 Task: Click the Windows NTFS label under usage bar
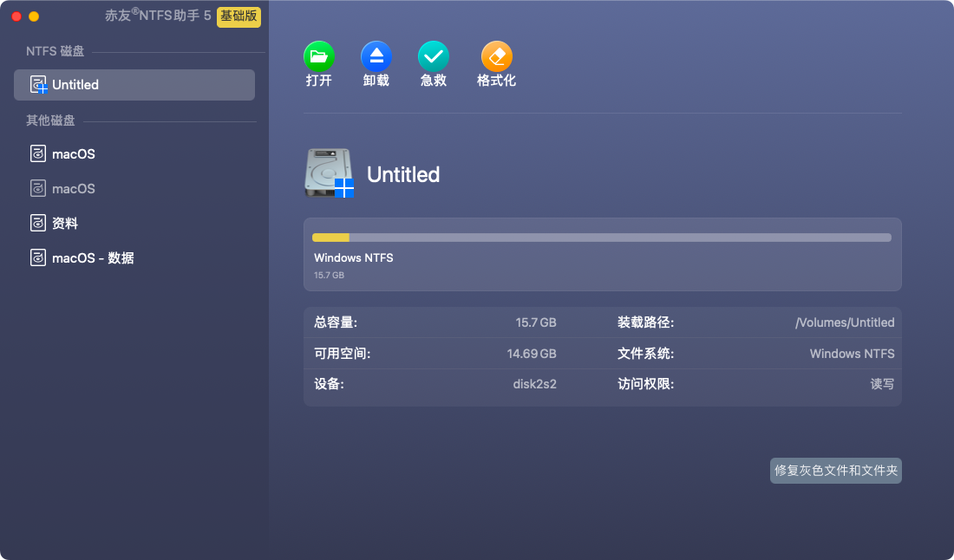point(354,257)
